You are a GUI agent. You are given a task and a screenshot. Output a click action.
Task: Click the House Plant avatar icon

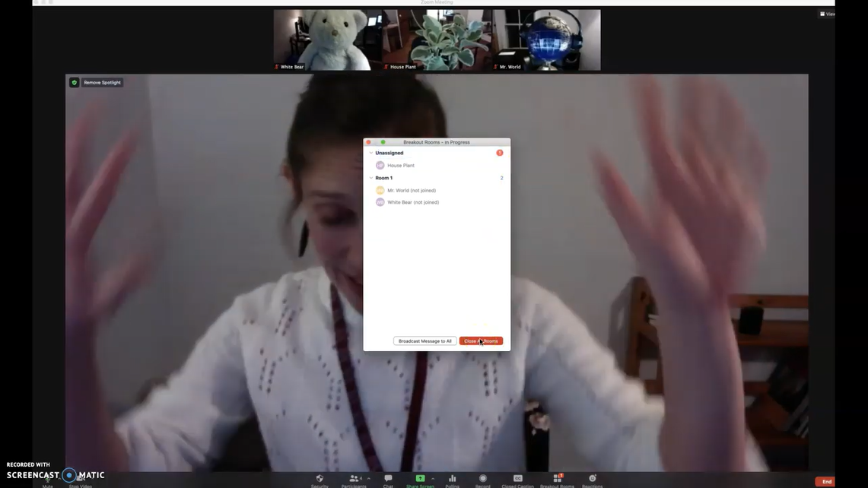(380, 166)
